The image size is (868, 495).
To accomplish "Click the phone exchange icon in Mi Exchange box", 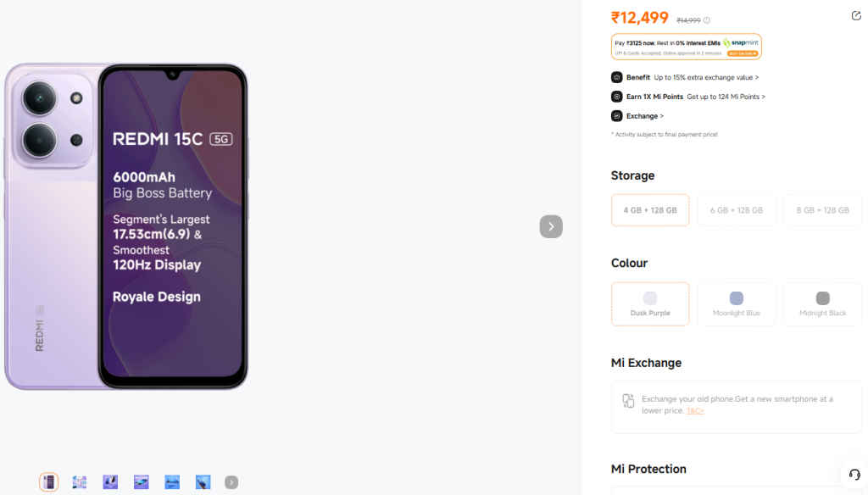I will pyautogui.click(x=628, y=401).
